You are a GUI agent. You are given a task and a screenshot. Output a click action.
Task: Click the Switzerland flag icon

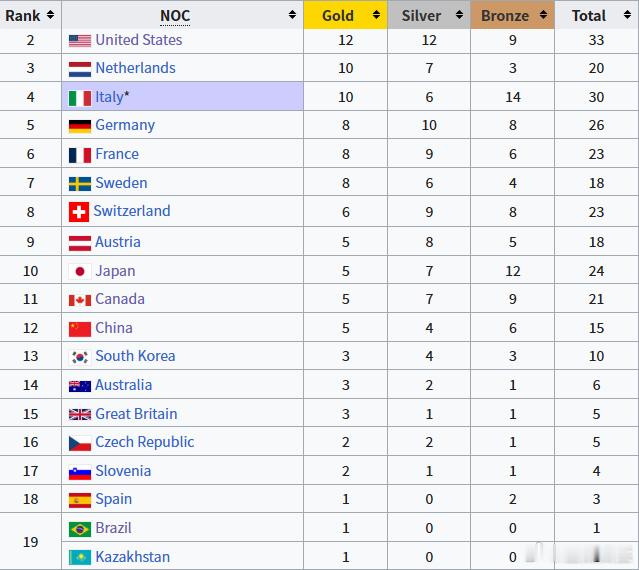coord(79,212)
